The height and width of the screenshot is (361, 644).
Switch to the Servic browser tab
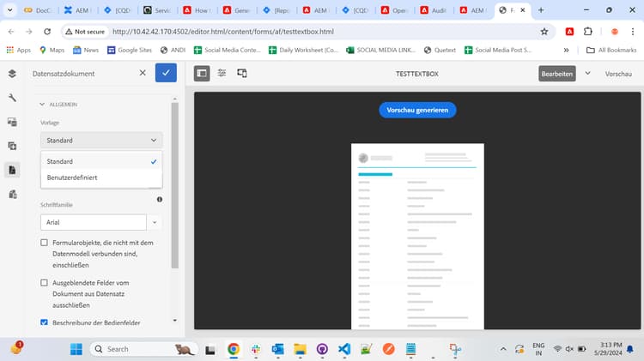(x=157, y=10)
